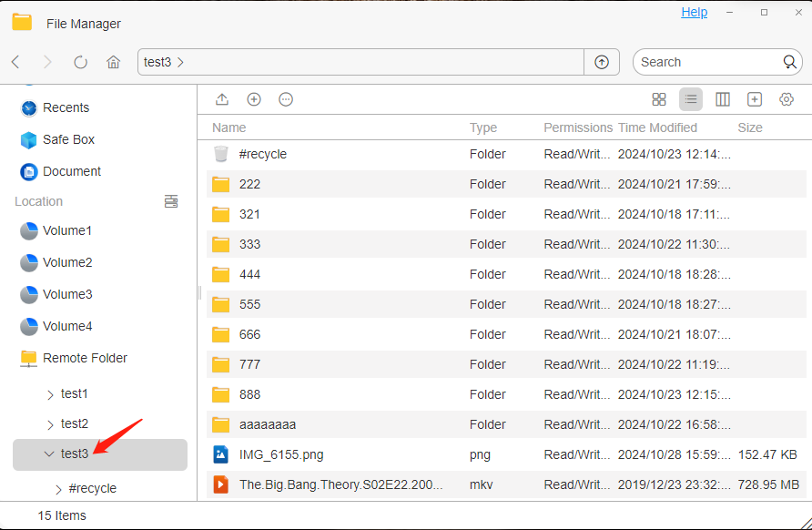The height and width of the screenshot is (530, 812).
Task: Click the create new (plus) icon
Action: tap(254, 99)
